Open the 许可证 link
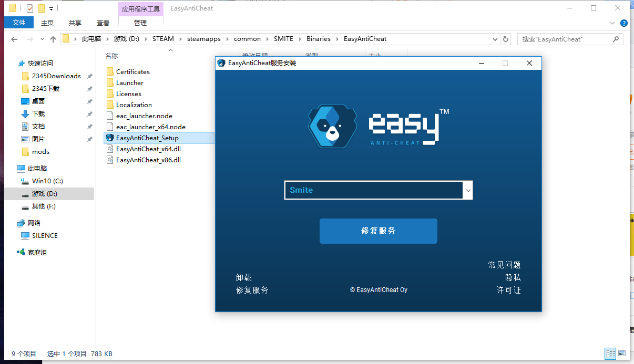The width and height of the screenshot is (634, 364). [x=509, y=290]
